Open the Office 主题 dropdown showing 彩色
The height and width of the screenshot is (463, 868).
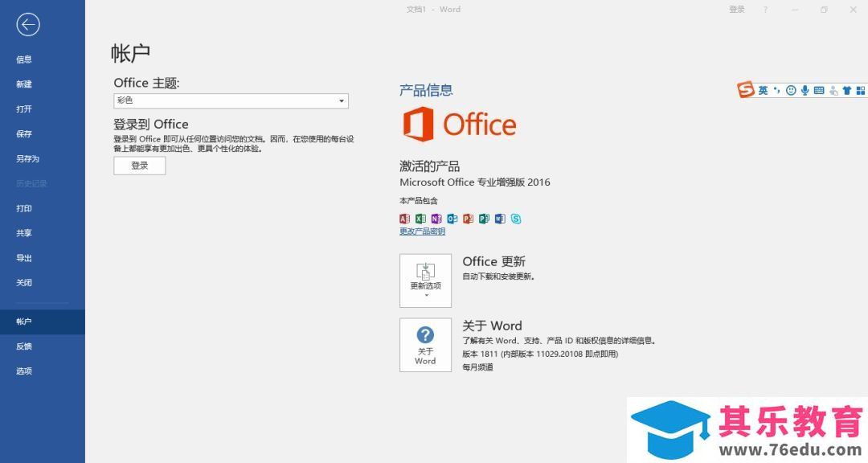pos(231,100)
